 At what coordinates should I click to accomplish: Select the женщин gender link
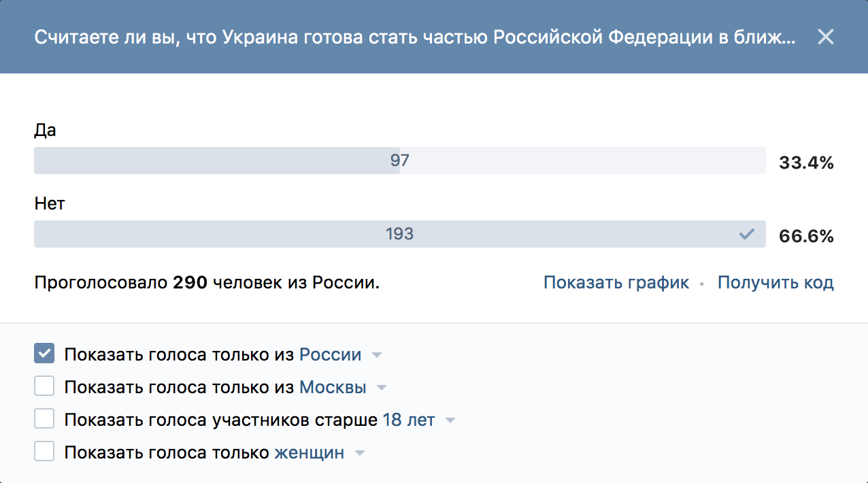point(310,452)
